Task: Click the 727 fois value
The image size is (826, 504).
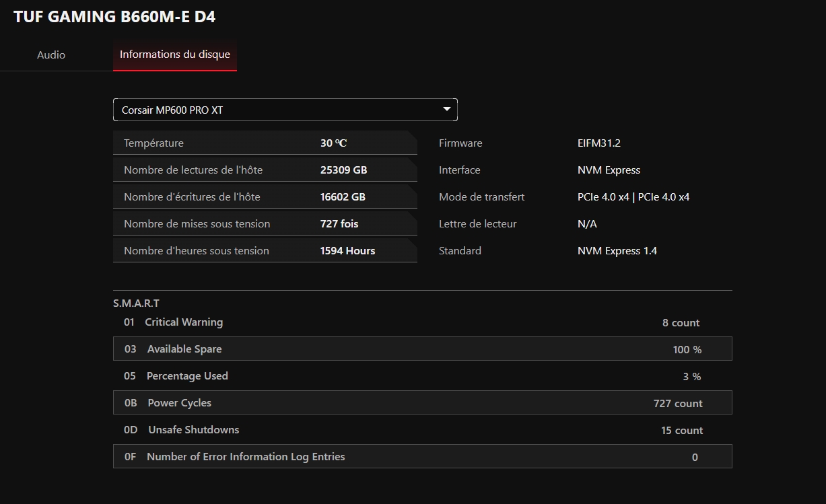Action: coord(339,224)
